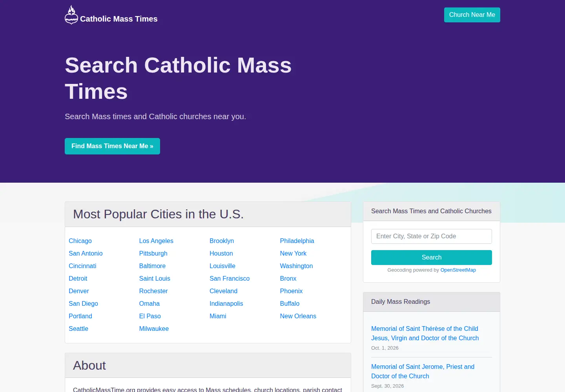The height and width of the screenshot is (392, 565).
Task: Visit the Omaha page
Action: pos(149,304)
